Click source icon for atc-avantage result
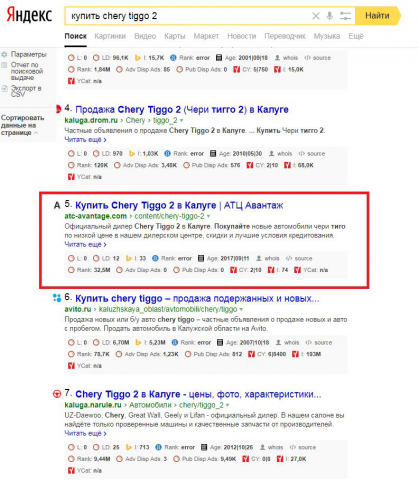Viewport: 419px width, 480px height. coord(289,258)
